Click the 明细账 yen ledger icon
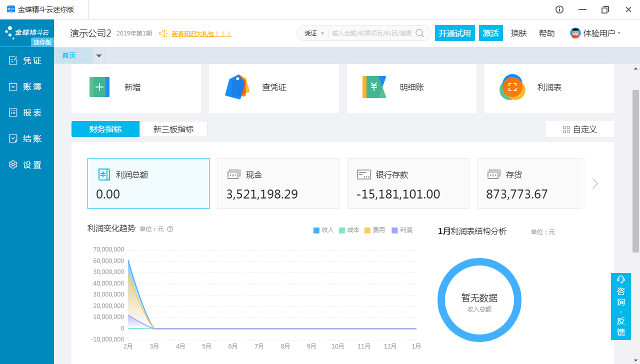This screenshot has width=640, height=364. point(374,87)
